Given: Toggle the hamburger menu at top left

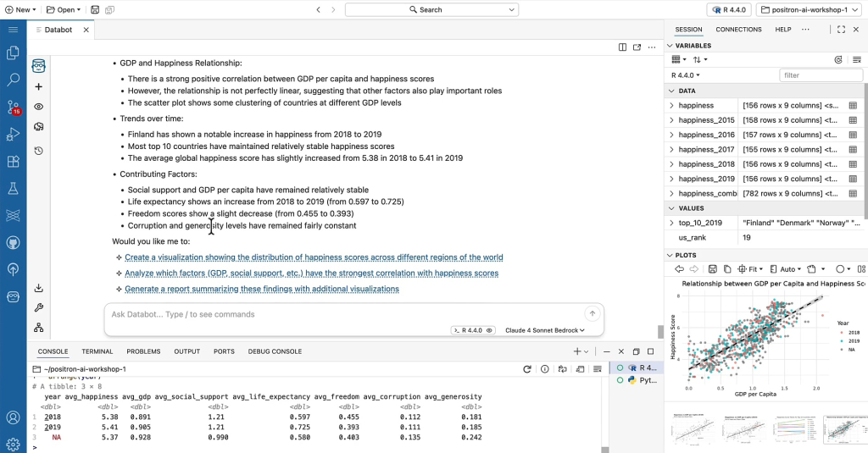Looking at the screenshot, I should pyautogui.click(x=13, y=30).
